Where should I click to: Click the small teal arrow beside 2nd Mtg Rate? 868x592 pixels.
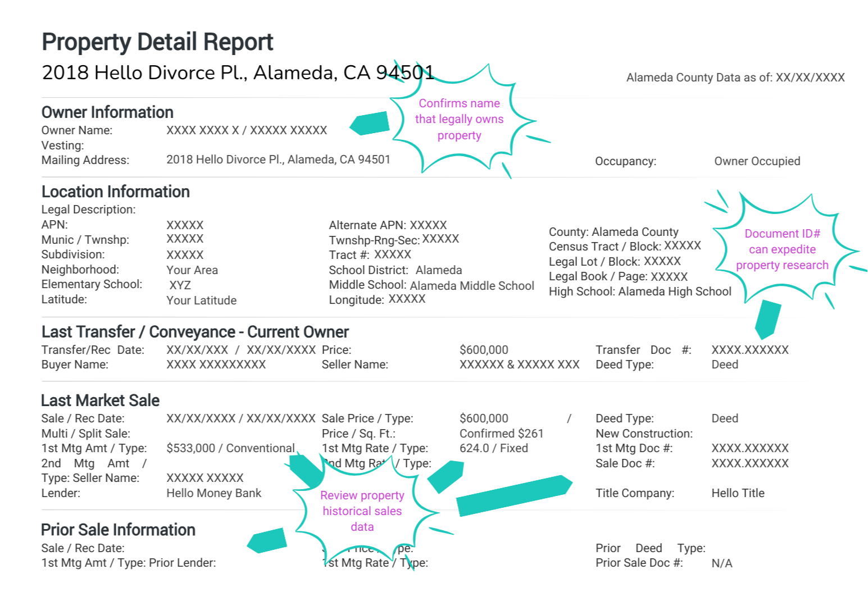pyautogui.click(x=447, y=475)
